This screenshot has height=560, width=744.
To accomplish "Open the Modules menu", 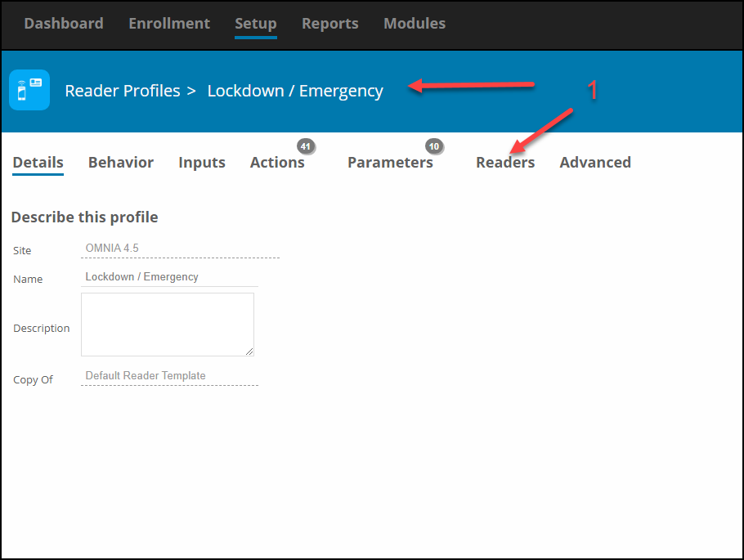I will [x=415, y=23].
